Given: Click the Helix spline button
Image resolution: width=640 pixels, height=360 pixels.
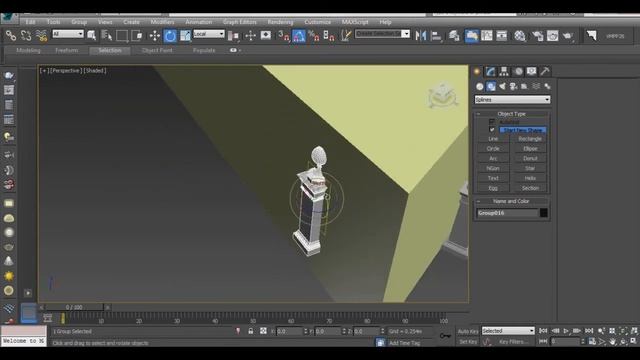Looking at the screenshot, I should click(x=530, y=178).
